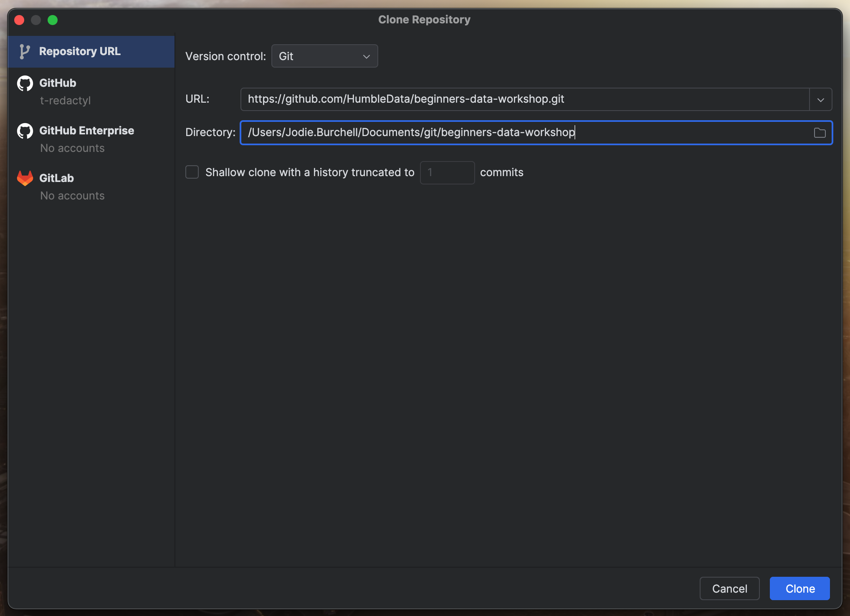This screenshot has height=616, width=850.
Task: Select the t-redactyl GitHub account
Action: 65,100
